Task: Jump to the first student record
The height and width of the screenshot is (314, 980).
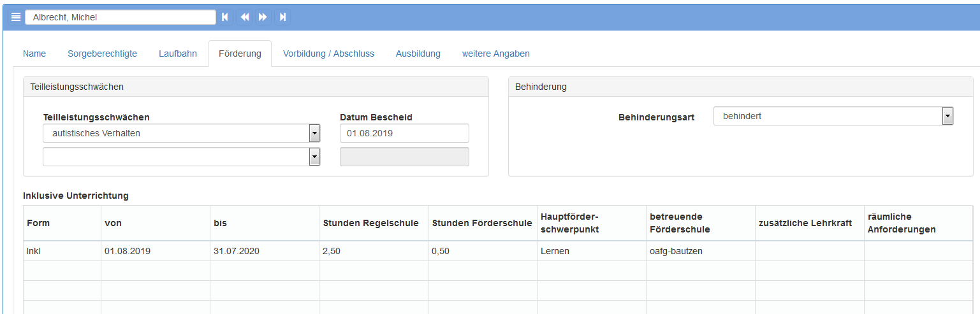Action: click(x=225, y=17)
